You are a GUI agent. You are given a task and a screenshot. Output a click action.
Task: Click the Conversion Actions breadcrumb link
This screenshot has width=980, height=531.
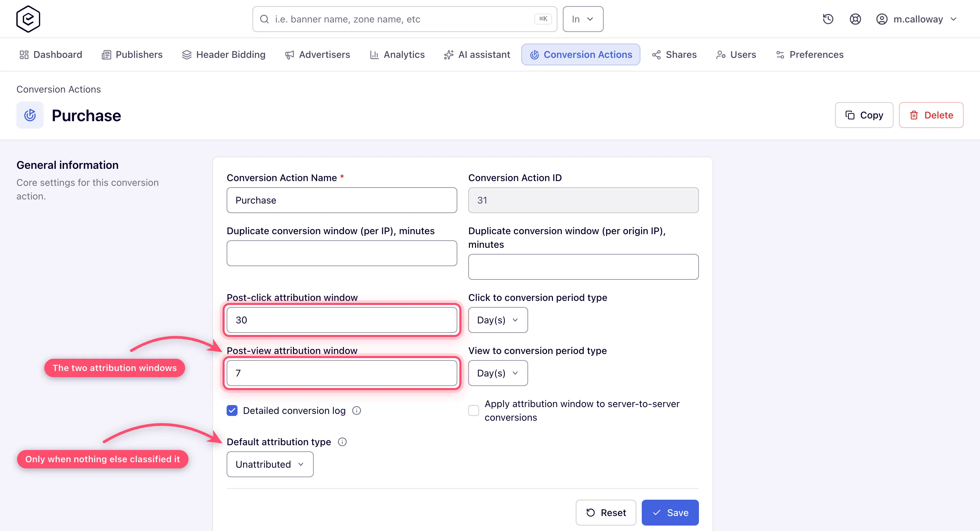click(59, 89)
